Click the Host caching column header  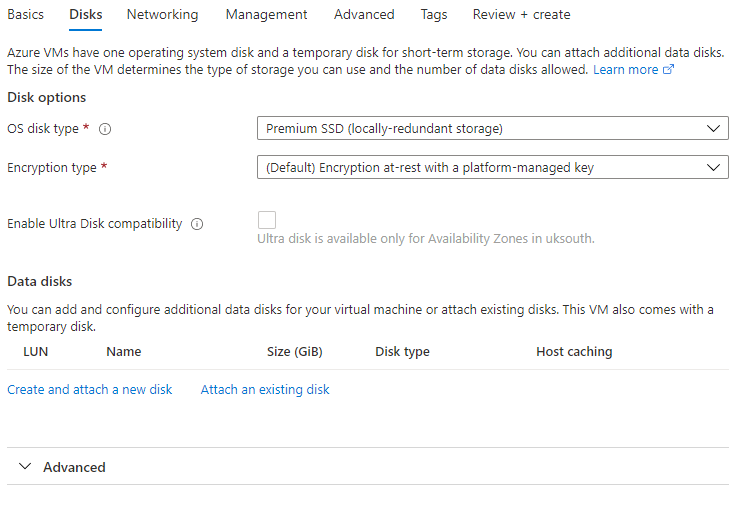(x=574, y=352)
